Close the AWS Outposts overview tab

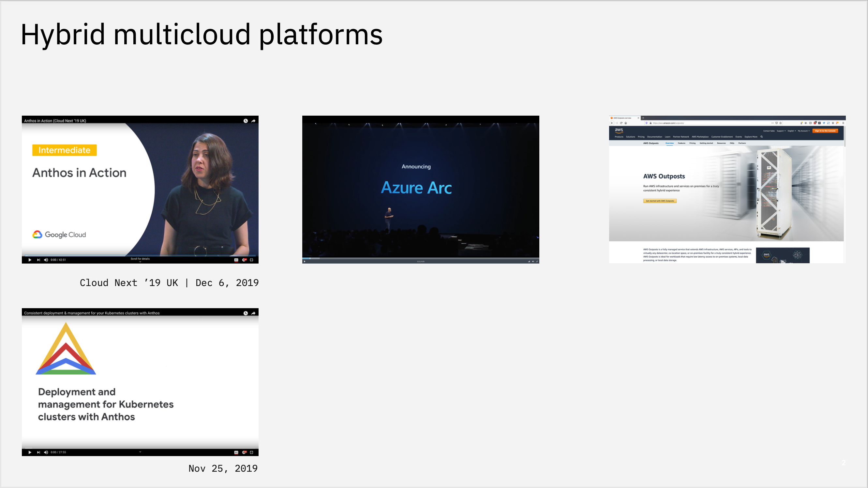tap(638, 118)
